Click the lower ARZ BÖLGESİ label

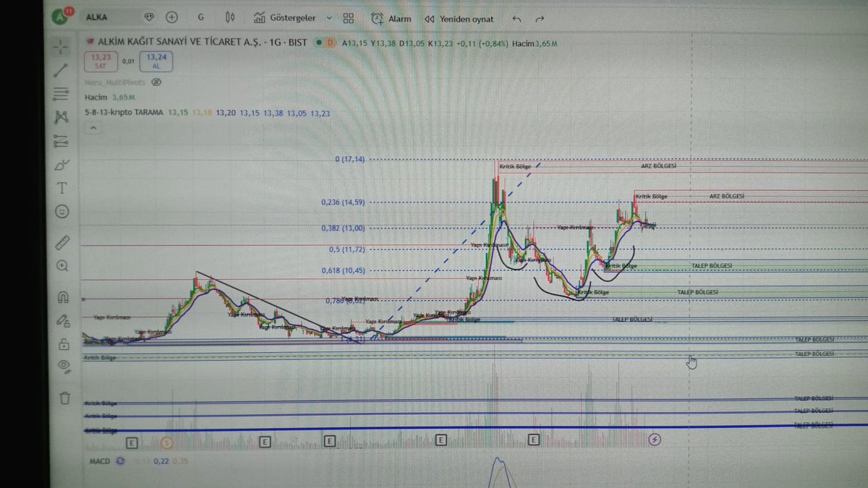(x=727, y=196)
